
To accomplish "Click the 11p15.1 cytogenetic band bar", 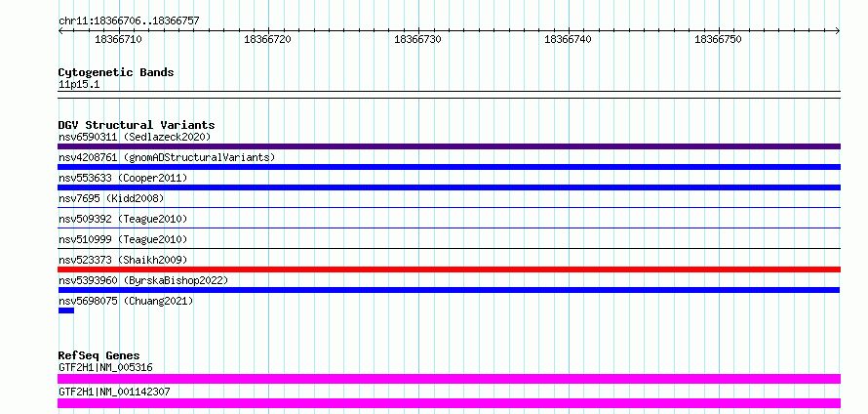I will 449,95.
